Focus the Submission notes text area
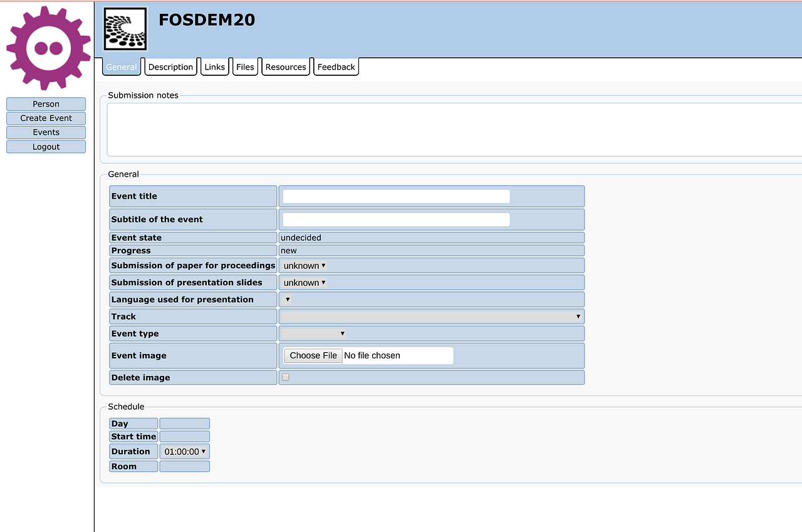The height and width of the screenshot is (532, 802). coord(454,130)
